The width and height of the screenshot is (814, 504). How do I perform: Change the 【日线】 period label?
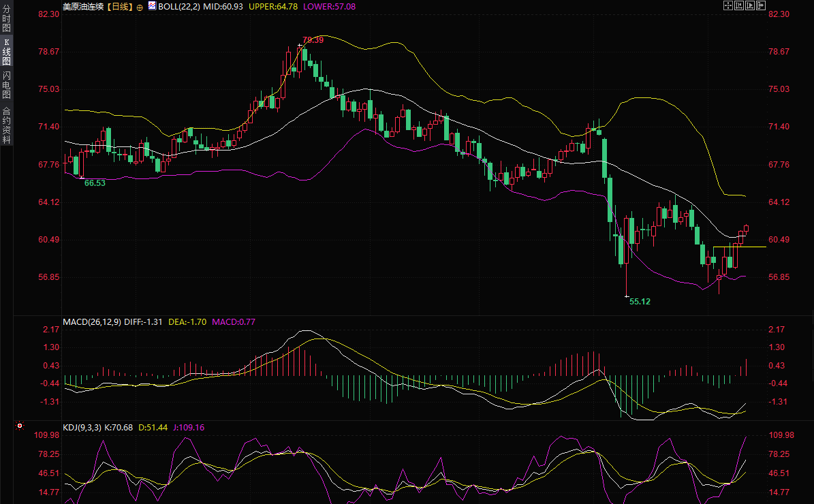[120, 7]
